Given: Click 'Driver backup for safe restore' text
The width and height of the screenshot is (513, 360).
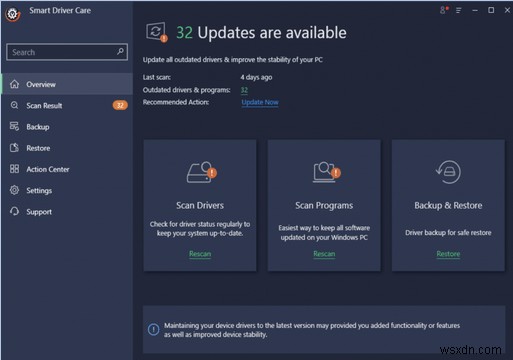Looking at the screenshot, I should [x=448, y=233].
